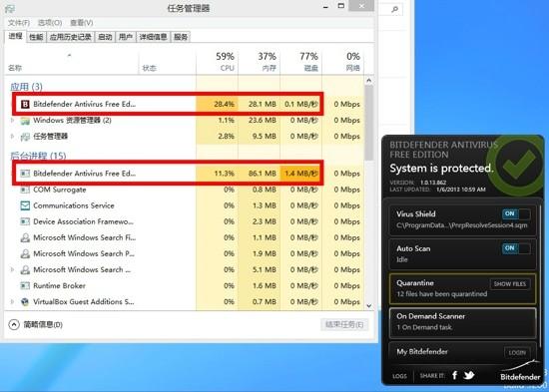Select the Runtime Broker process icon
Viewport: 549px width, 392px height.
pyautogui.click(x=25, y=285)
